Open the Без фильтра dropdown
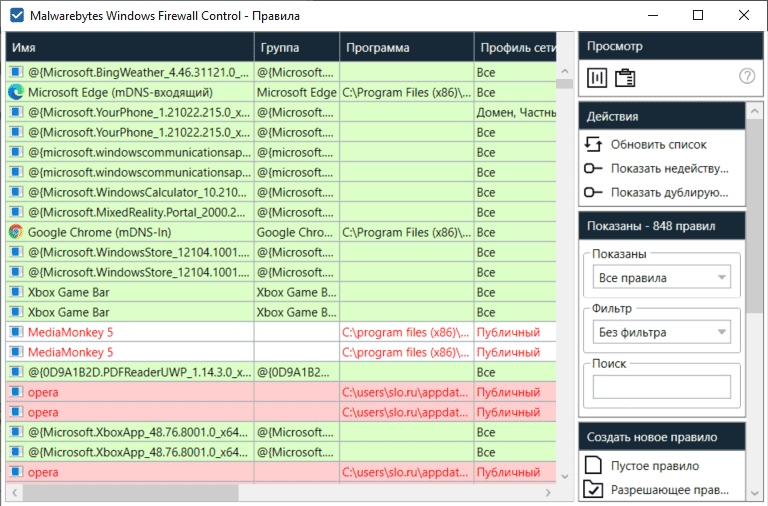This screenshot has height=506, width=768. tap(662, 332)
